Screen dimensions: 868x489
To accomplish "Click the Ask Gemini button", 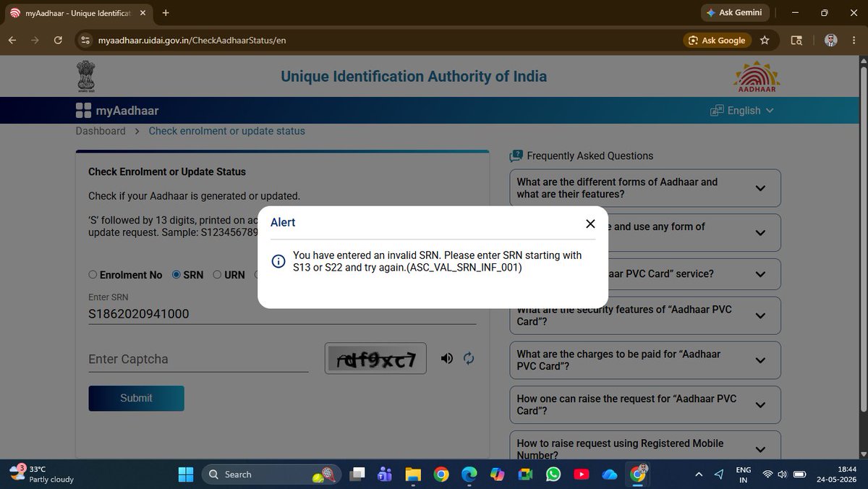I will pyautogui.click(x=734, y=13).
